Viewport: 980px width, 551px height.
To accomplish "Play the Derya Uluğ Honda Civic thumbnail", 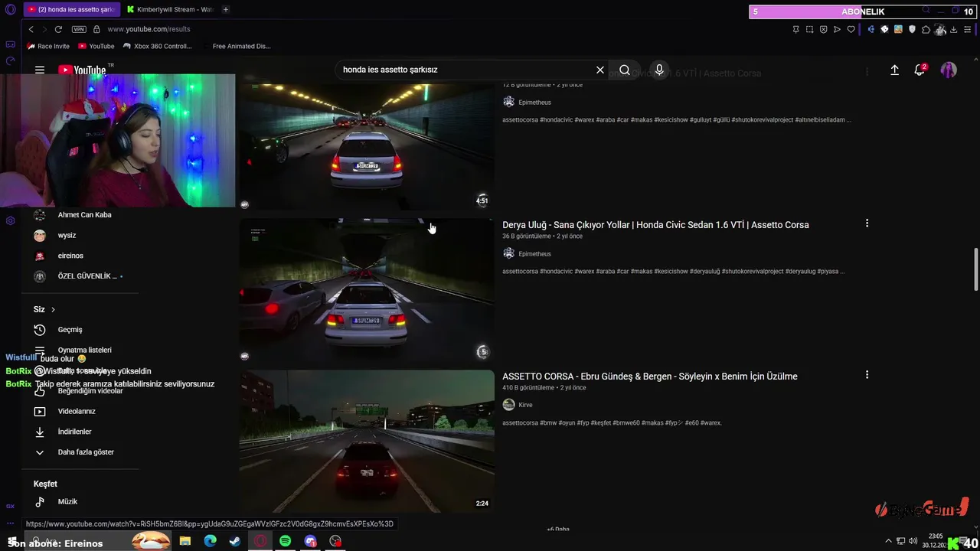I will pos(367,290).
